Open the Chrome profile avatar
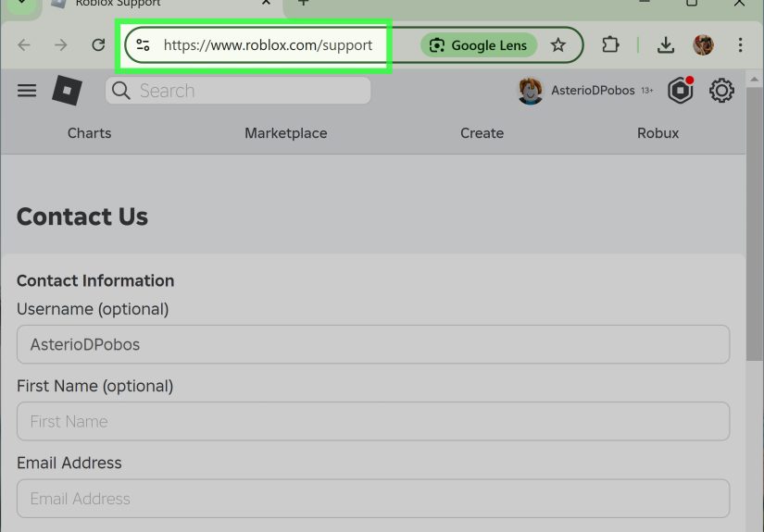Viewport: 764px width, 532px height. coord(703,45)
